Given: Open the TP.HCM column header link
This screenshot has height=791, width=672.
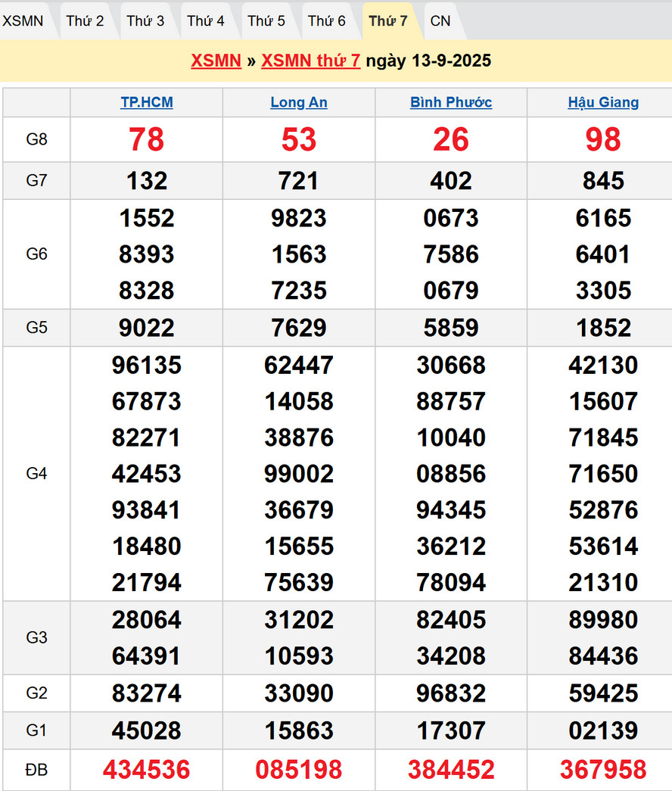Looking at the screenshot, I should coord(147,102).
